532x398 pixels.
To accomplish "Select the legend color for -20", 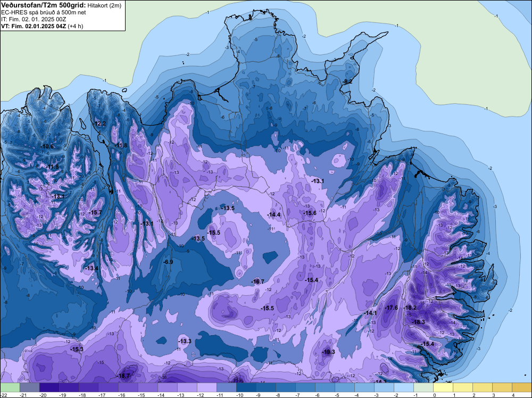I will click(49, 387).
